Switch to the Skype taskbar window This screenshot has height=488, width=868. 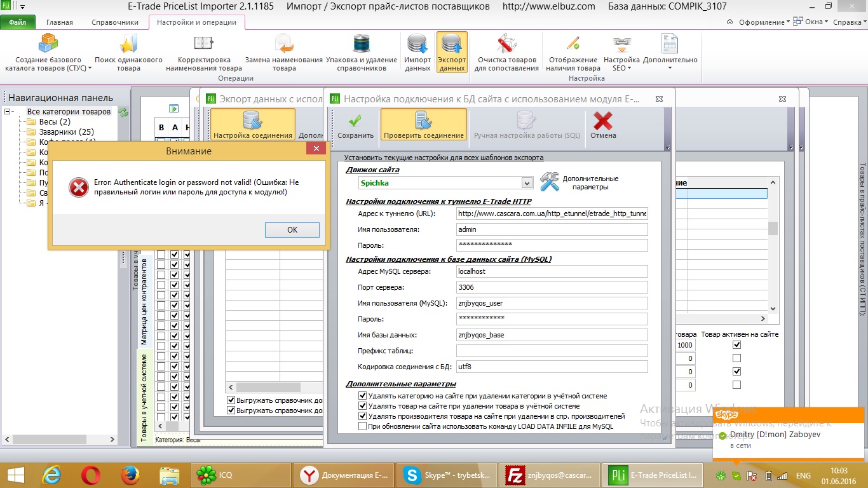446,475
